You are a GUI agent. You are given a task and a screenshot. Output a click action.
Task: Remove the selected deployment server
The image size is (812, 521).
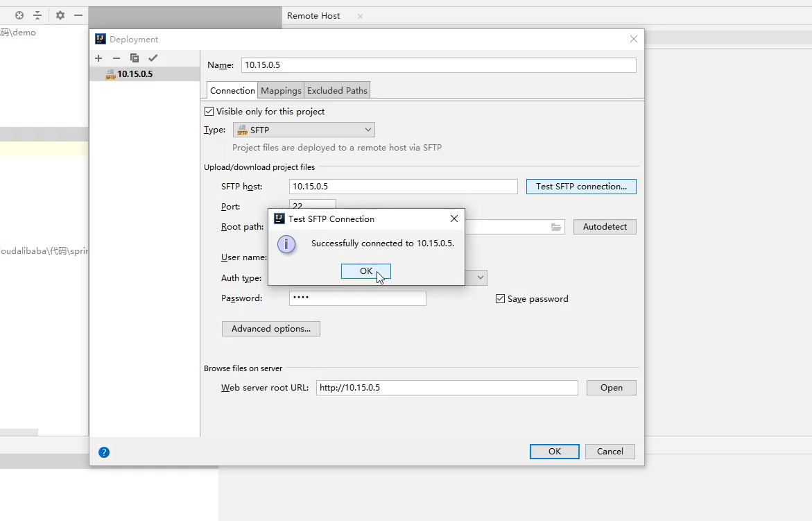click(116, 58)
